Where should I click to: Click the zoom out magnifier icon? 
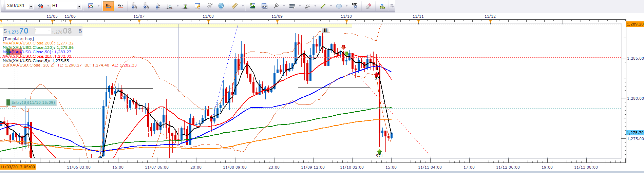[x=146, y=6]
